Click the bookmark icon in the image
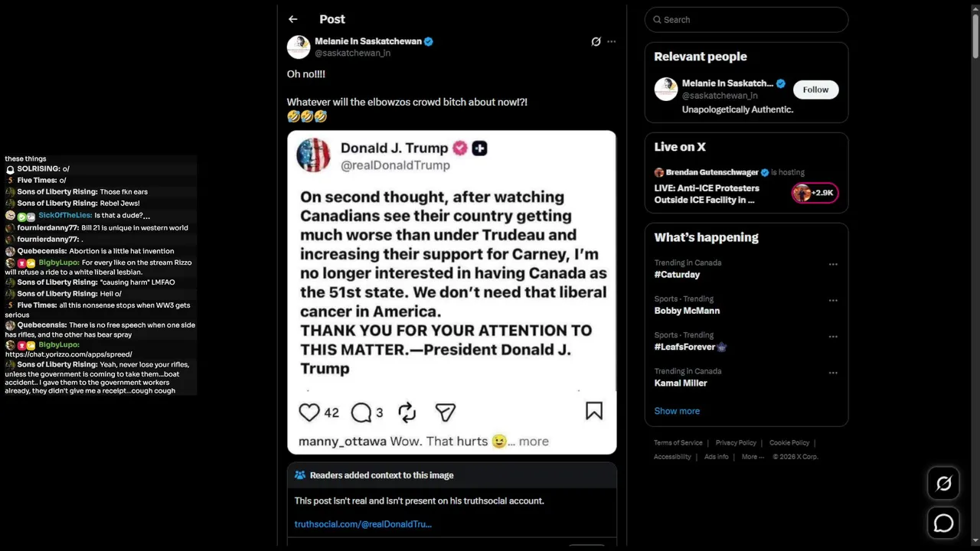This screenshot has height=551, width=980. (593, 411)
